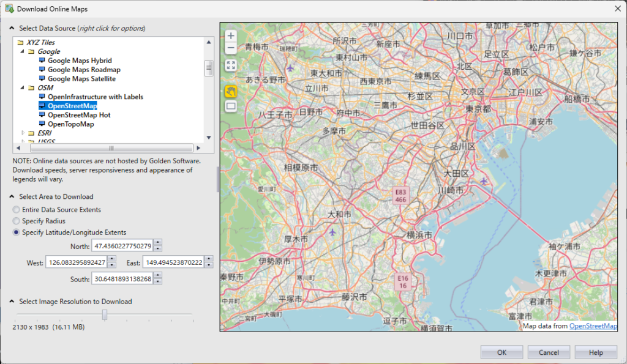Select Specify Latitude/Longitude Extents option

(16, 232)
